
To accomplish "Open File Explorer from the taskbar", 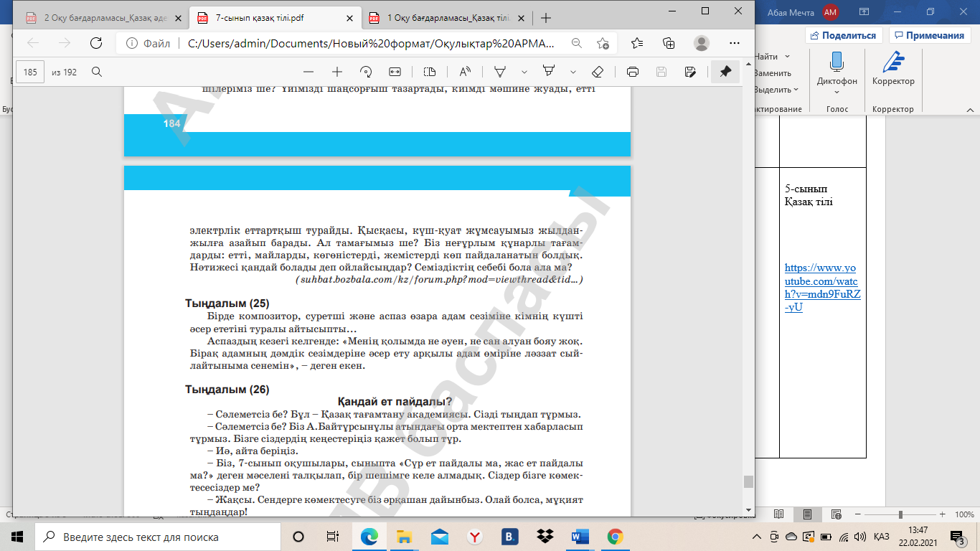I will point(404,537).
